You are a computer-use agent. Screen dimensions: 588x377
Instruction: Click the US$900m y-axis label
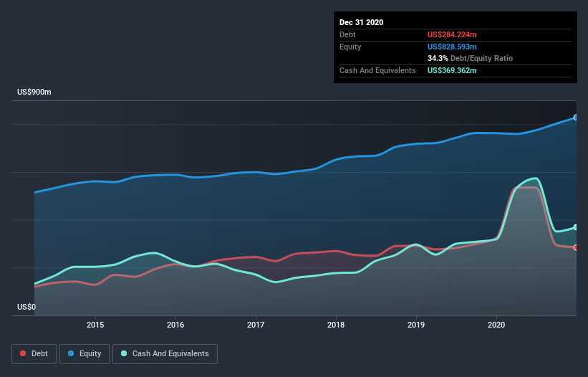34,92
